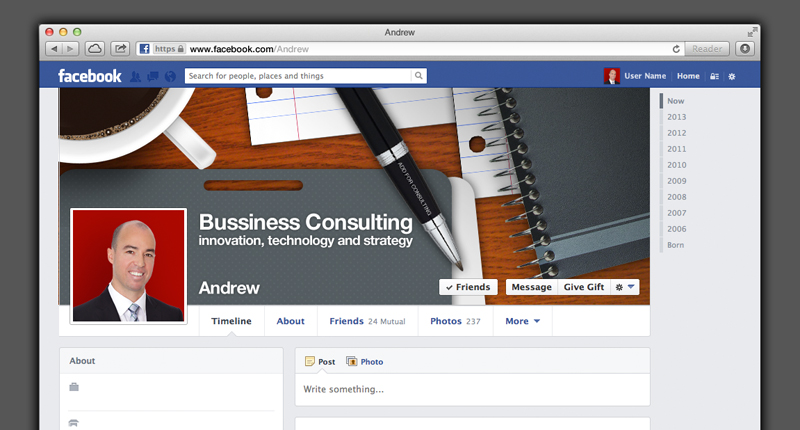Open privacy shortcuts lock icon

pyautogui.click(x=714, y=76)
